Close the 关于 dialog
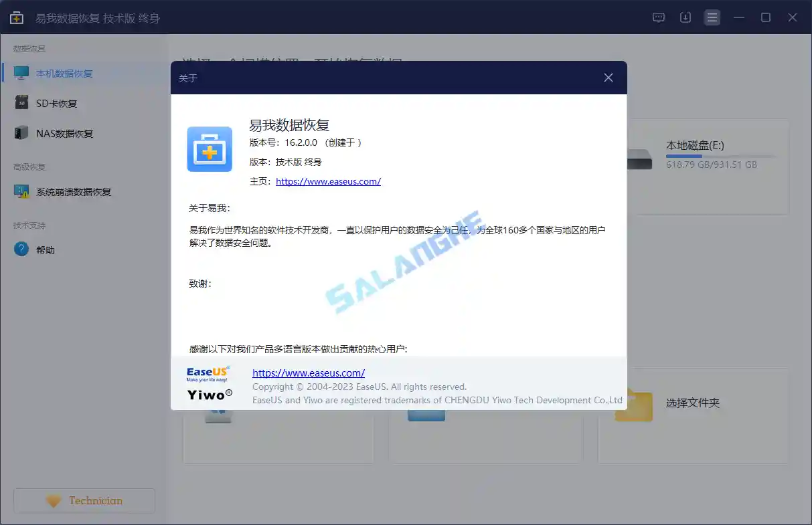 (x=608, y=78)
